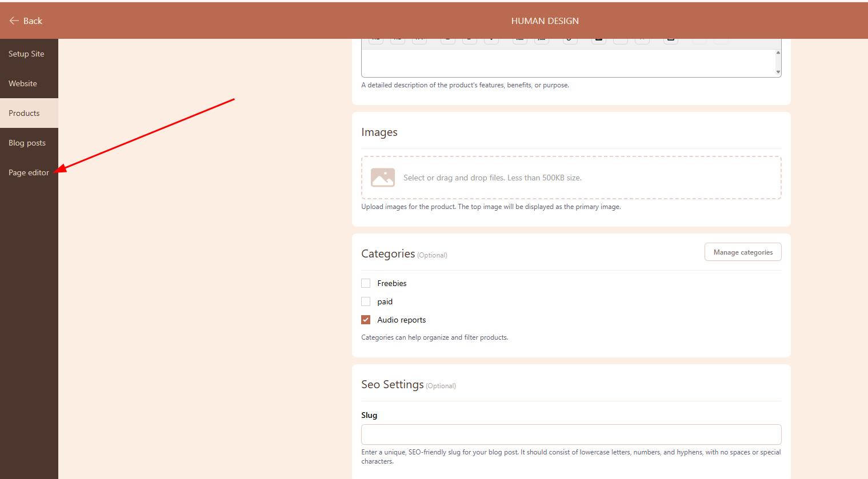Click the HUMAN DESIGN site title
The image size is (868, 479).
click(545, 21)
